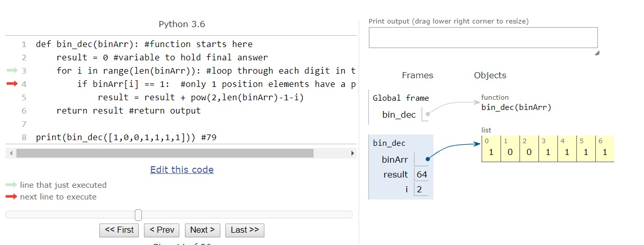Click the result value 64 in bin_dec frame
This screenshot has height=245, width=644.
click(422, 175)
